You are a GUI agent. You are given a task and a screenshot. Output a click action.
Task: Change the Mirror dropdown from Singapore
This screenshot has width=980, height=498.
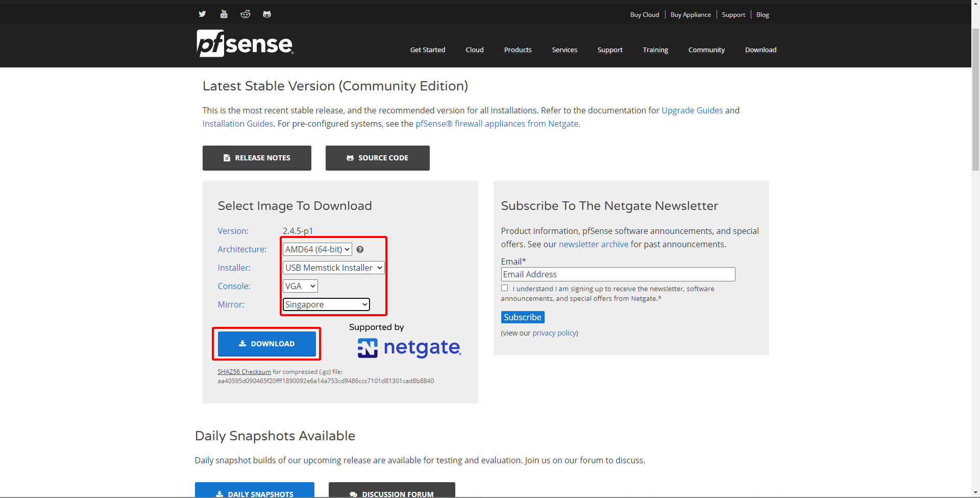tap(326, 304)
